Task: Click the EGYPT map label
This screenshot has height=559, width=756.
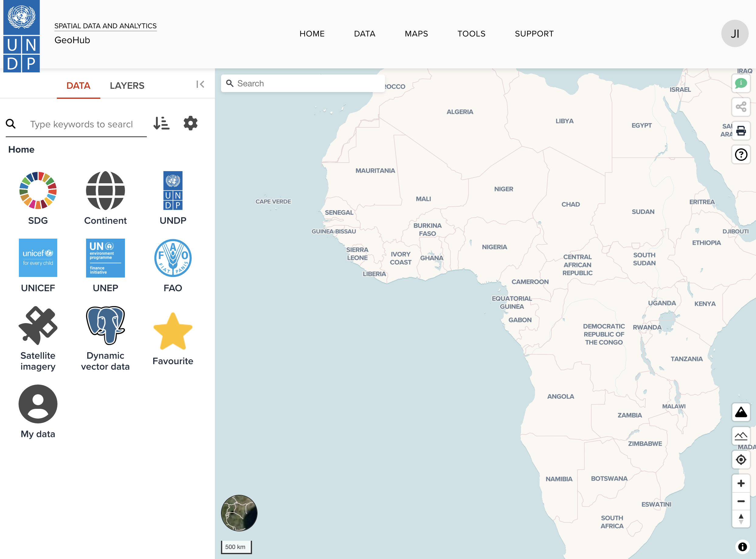Action: point(641,125)
